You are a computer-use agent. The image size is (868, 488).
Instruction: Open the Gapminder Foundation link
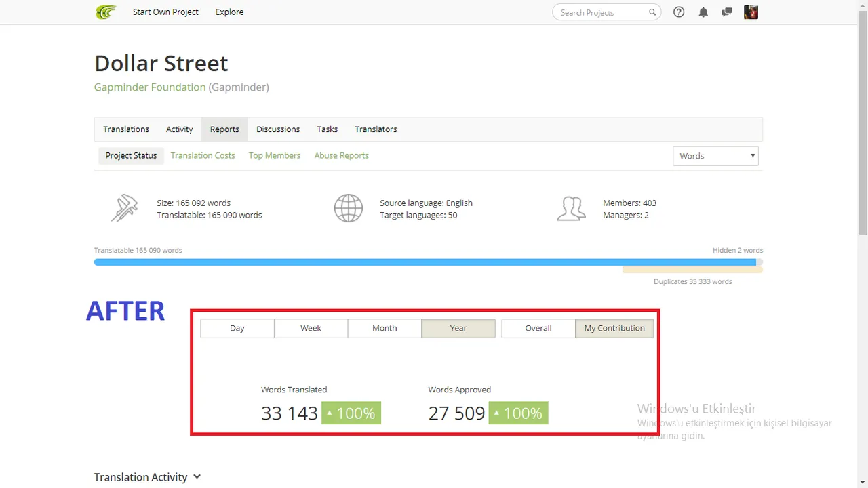[150, 87]
